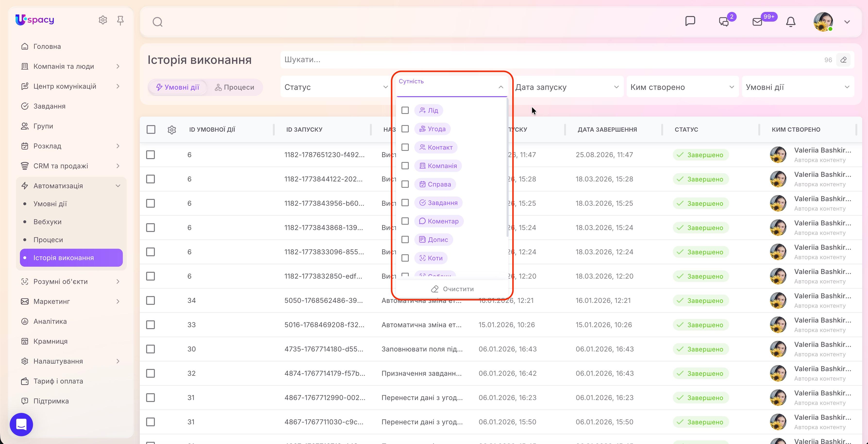
Task: Open mail icon with 99+ badge
Action: 757,22
